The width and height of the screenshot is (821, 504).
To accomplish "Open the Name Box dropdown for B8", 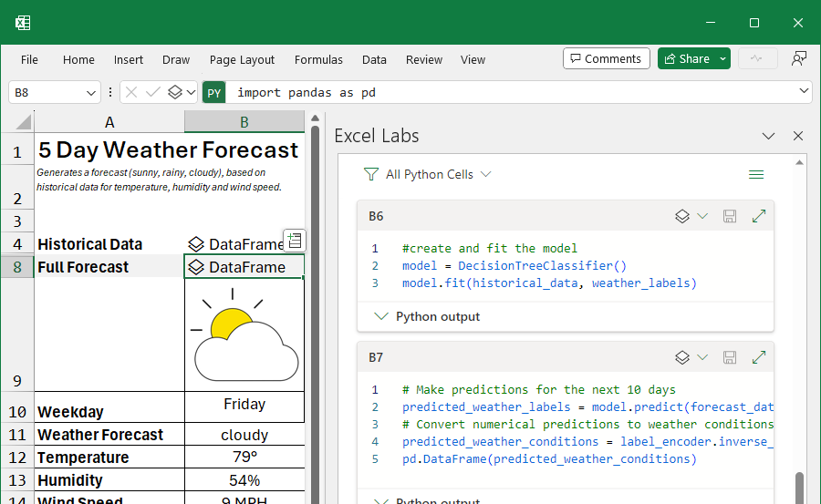I will [91, 92].
